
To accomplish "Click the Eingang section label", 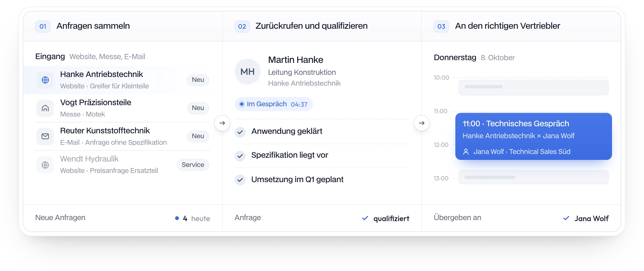I will [x=50, y=56].
